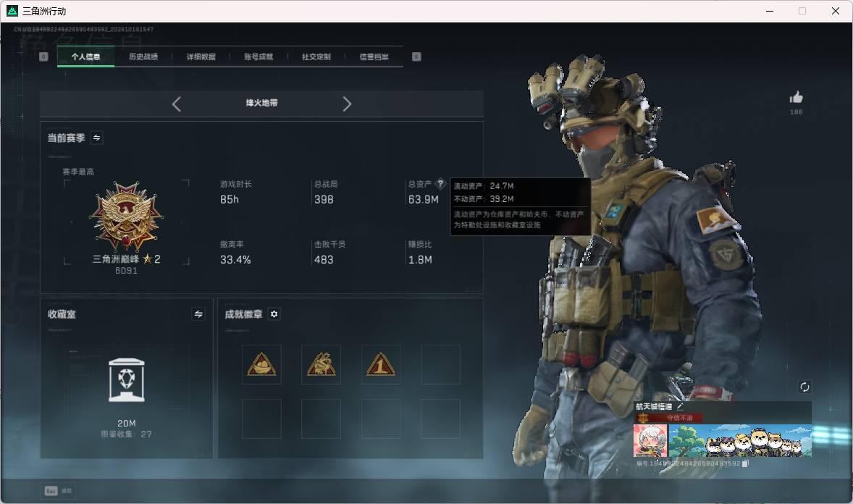Click the 三角洲行动 app icon in the title bar
The image size is (853, 504).
tap(12, 11)
